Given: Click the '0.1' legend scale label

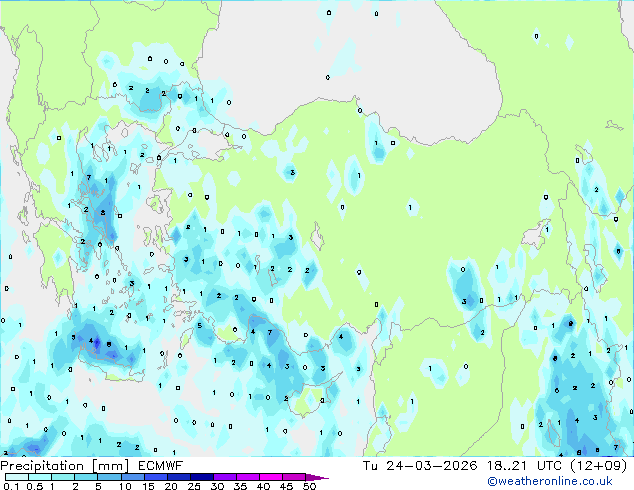Looking at the screenshot, I should click(x=11, y=486).
